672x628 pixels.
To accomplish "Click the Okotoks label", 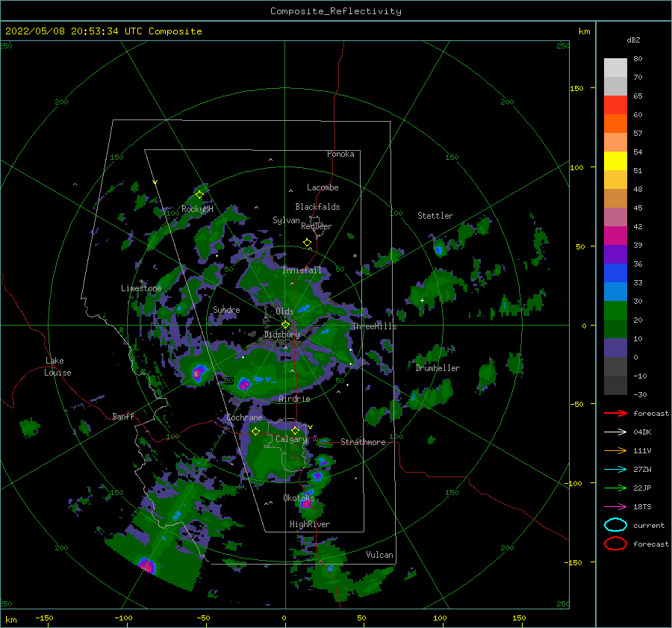I will 299,497.
